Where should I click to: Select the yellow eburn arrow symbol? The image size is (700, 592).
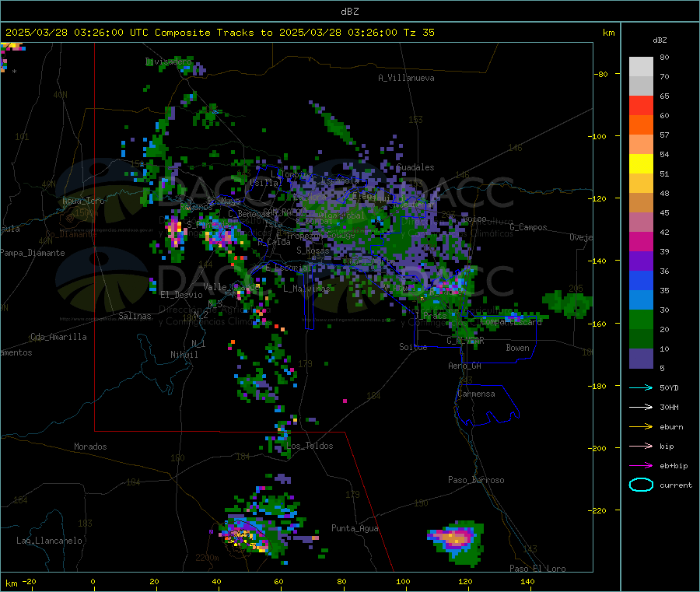click(x=641, y=427)
